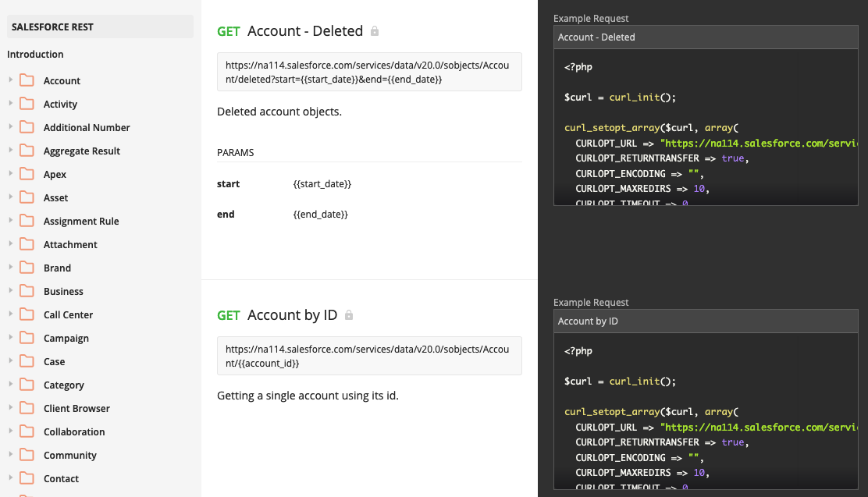
Task: Select the Brand folder icon
Action: click(x=27, y=268)
